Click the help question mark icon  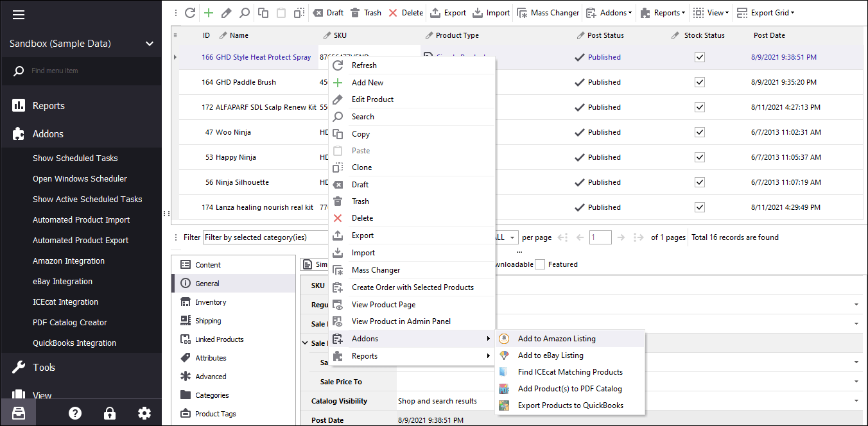click(75, 413)
